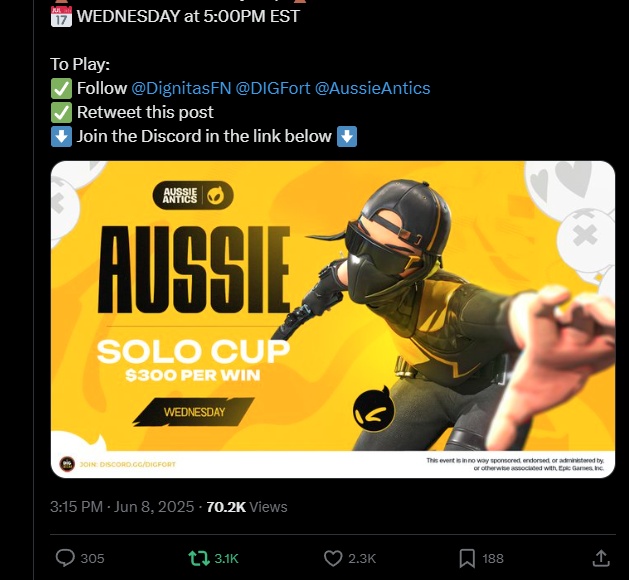Bookmark this post
629x580 pixels.
pyautogui.click(x=467, y=558)
